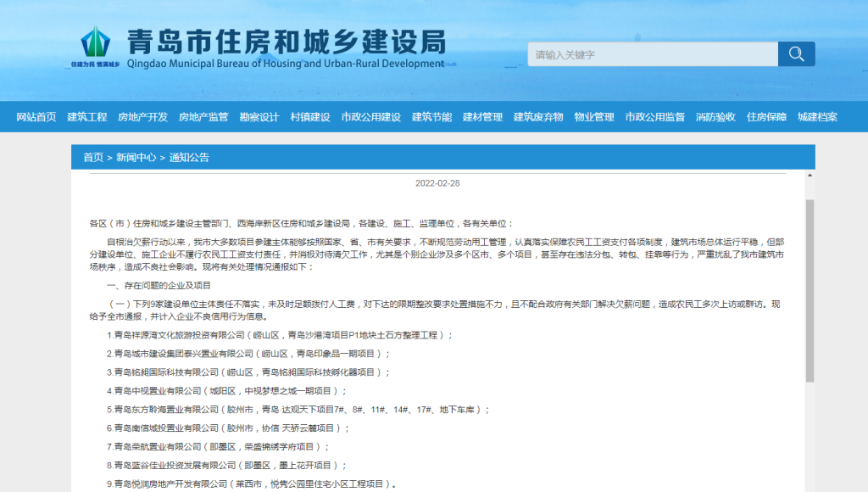Screen dimensions: 868x492
Task: Click 首页 in the breadcrumb
Action: (93, 157)
